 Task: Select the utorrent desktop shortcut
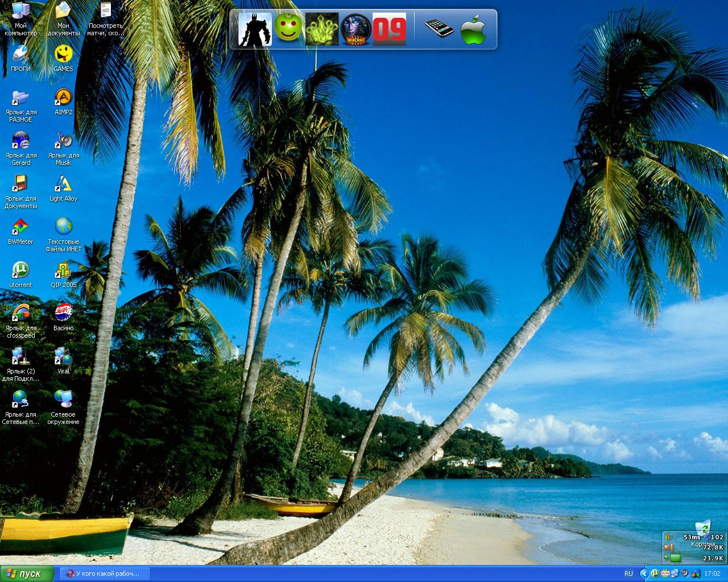pos(20,271)
